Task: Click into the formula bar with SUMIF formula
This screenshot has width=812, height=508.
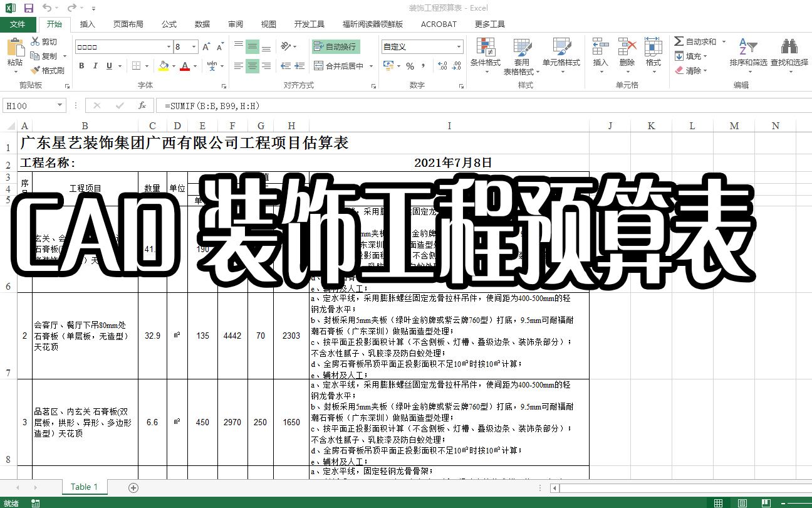Action: click(x=482, y=106)
